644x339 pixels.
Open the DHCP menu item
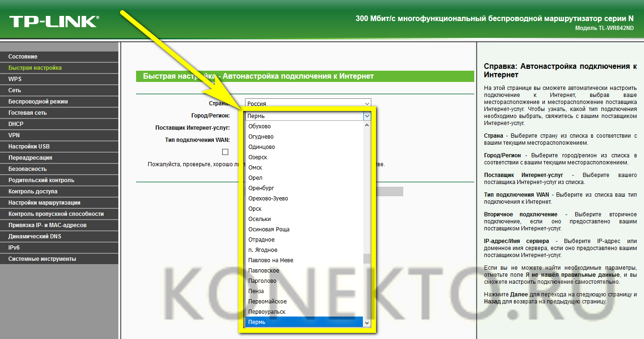(59, 124)
